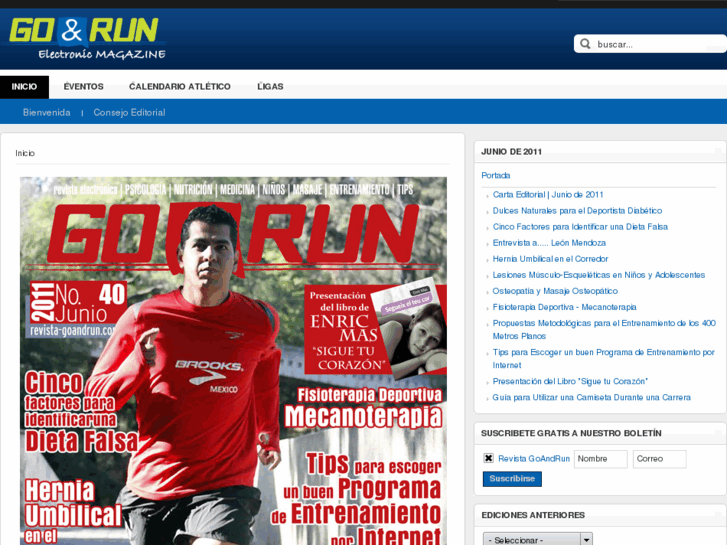Click the Revista GoAndRun newsletter link
727x545 pixels.
[x=534, y=459]
